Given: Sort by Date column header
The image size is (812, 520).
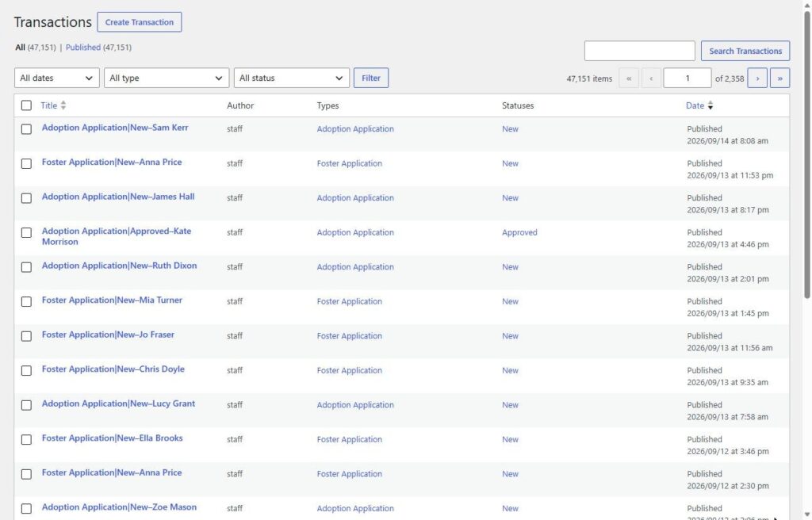Looking at the screenshot, I should tap(695, 105).
